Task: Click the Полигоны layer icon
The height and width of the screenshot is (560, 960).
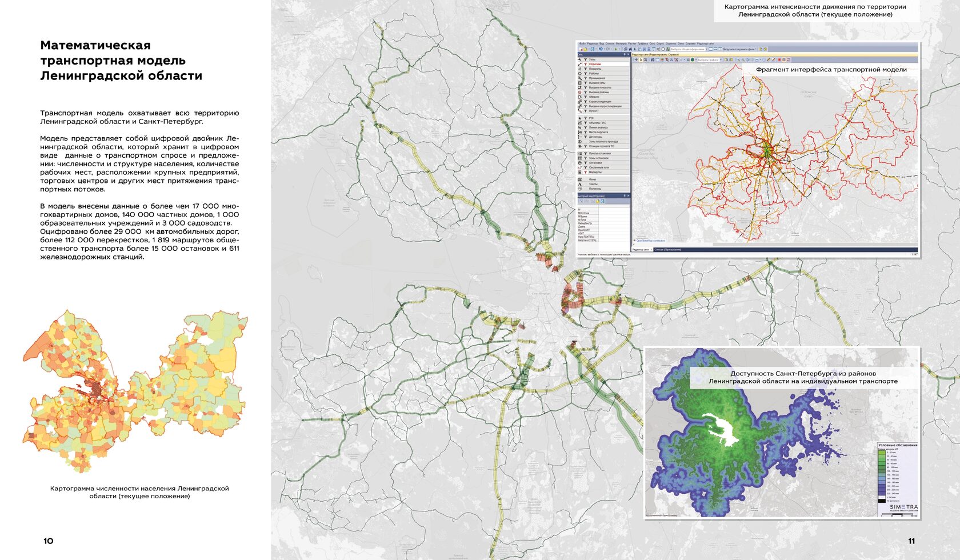Action: [x=579, y=189]
